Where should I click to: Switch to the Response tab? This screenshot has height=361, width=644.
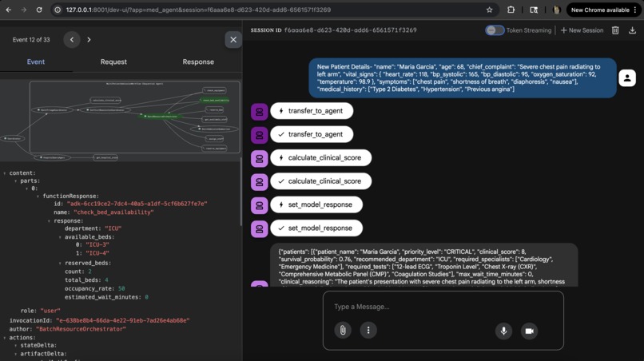pyautogui.click(x=198, y=61)
